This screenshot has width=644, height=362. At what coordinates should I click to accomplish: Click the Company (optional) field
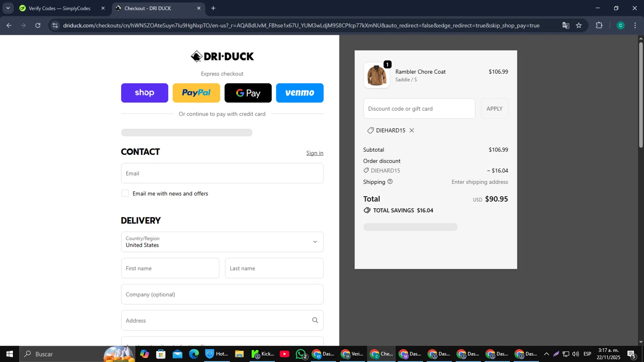tap(222, 294)
